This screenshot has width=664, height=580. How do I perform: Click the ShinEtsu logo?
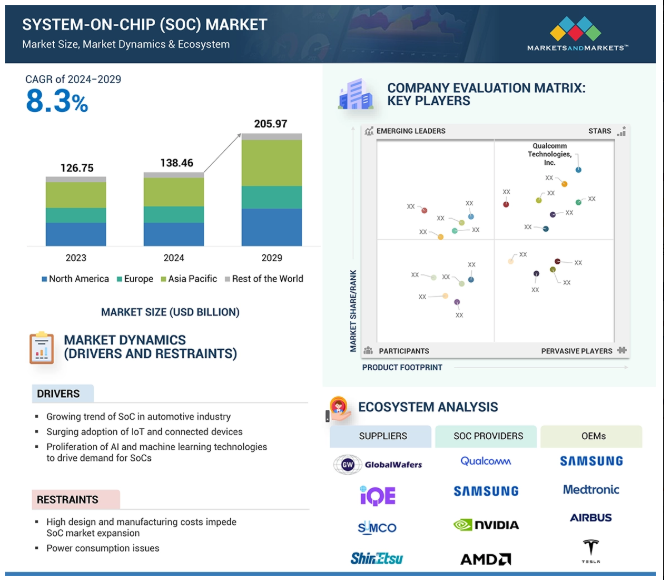click(x=377, y=558)
